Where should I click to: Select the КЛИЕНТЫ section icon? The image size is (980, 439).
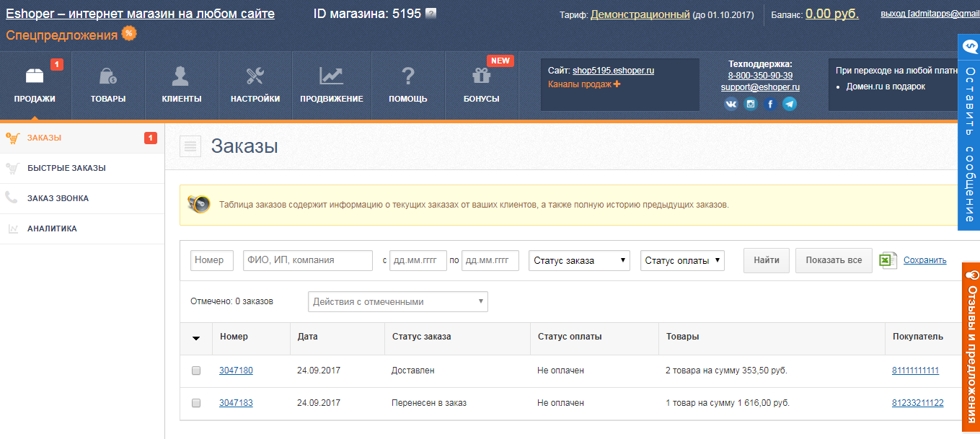click(181, 76)
